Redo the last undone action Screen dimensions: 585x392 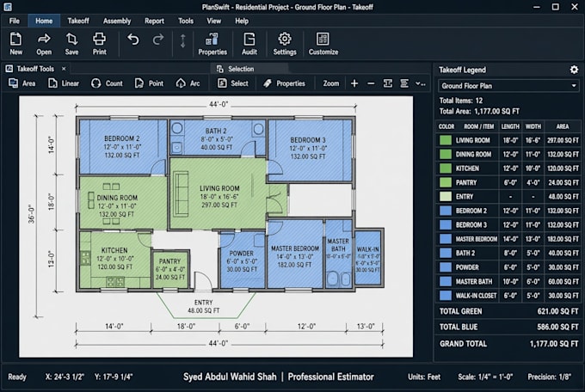[158, 40]
